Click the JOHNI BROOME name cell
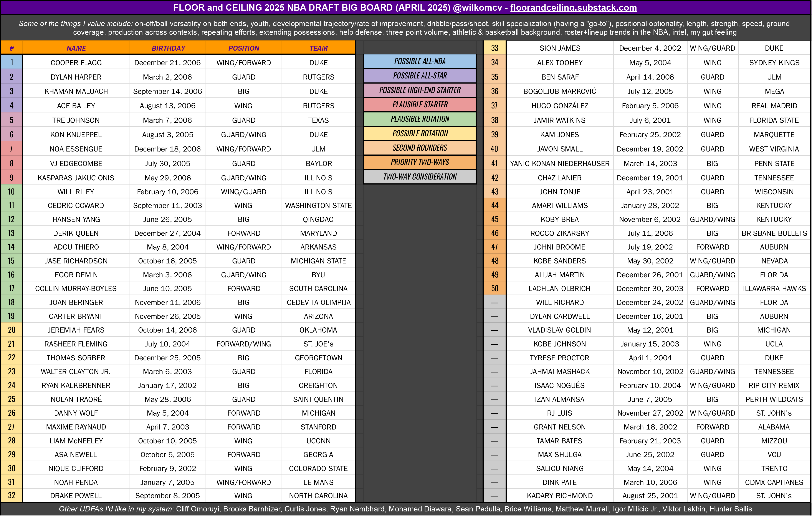 click(x=560, y=247)
